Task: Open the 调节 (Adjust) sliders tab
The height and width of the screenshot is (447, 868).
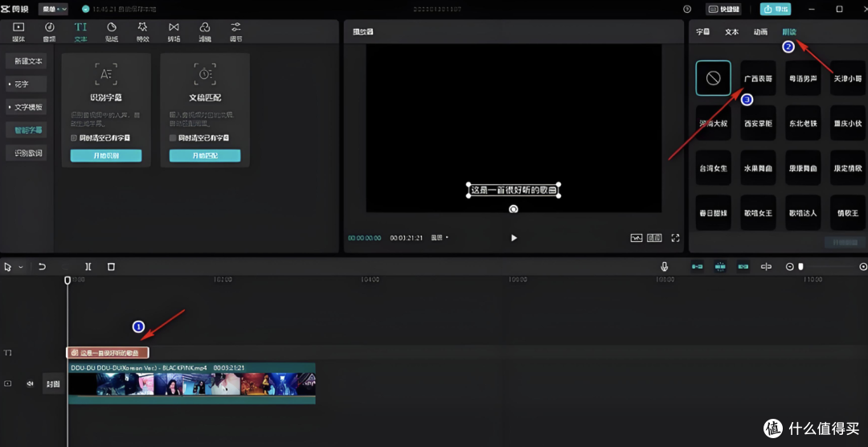Action: pyautogui.click(x=235, y=32)
